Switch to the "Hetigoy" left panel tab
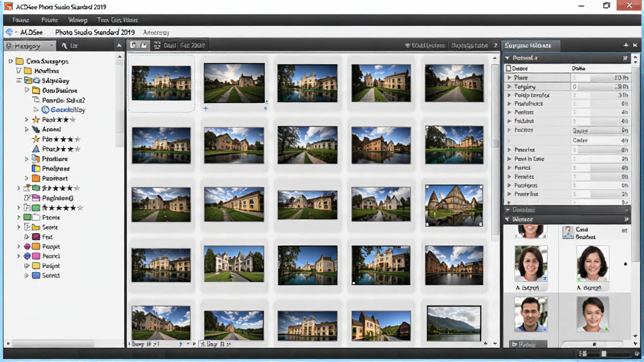644x362 pixels. (x=30, y=46)
